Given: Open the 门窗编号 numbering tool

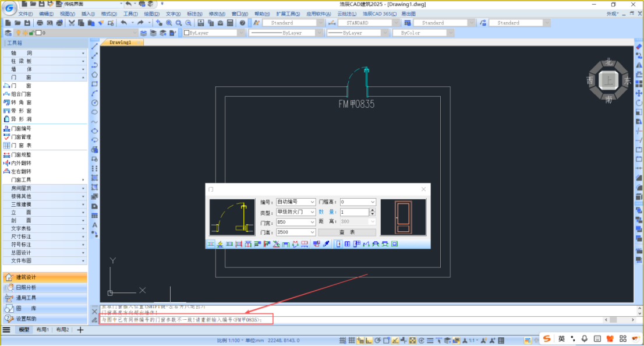Looking at the screenshot, I should (x=21, y=129).
